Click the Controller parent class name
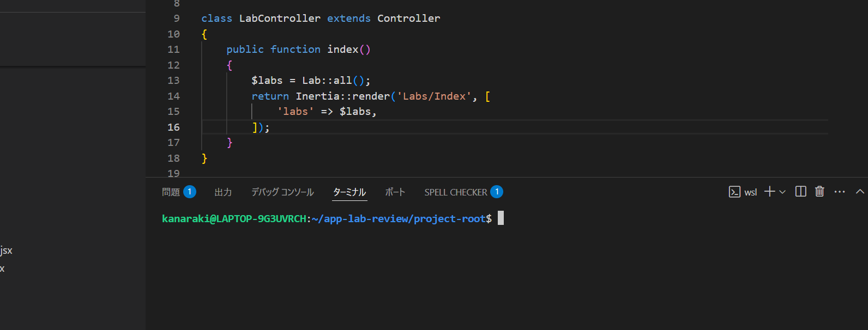Screen dimensions: 868x330 (408, 18)
